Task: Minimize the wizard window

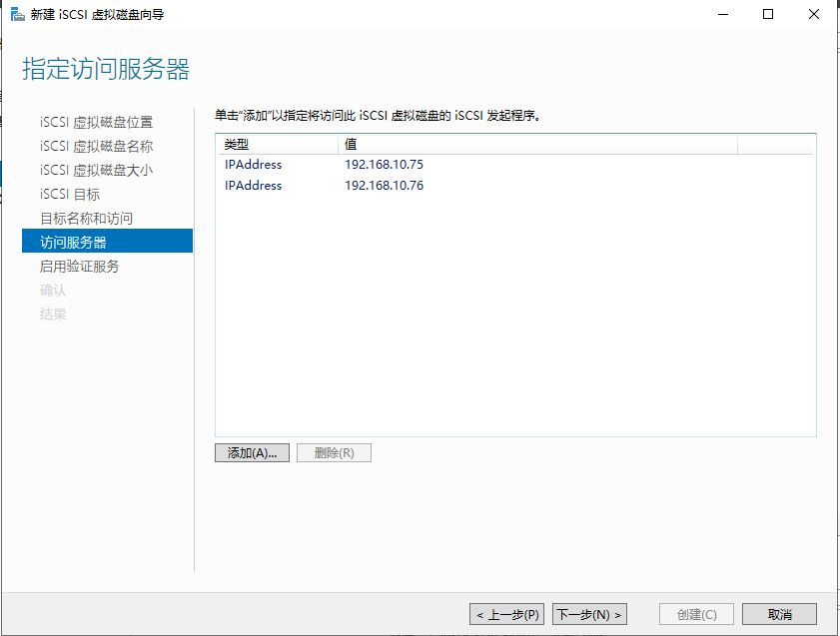Action: (x=723, y=14)
